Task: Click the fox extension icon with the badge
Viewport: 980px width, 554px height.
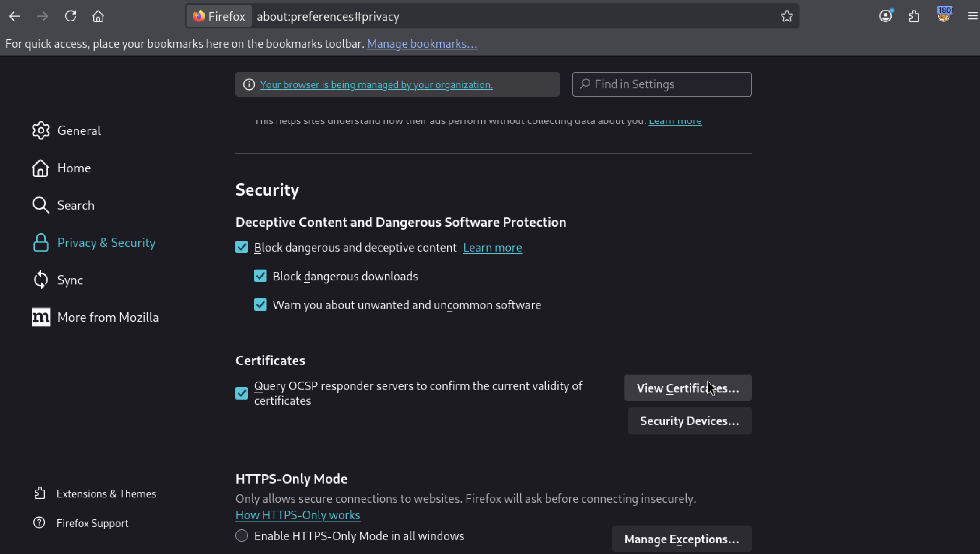Action: [x=943, y=16]
